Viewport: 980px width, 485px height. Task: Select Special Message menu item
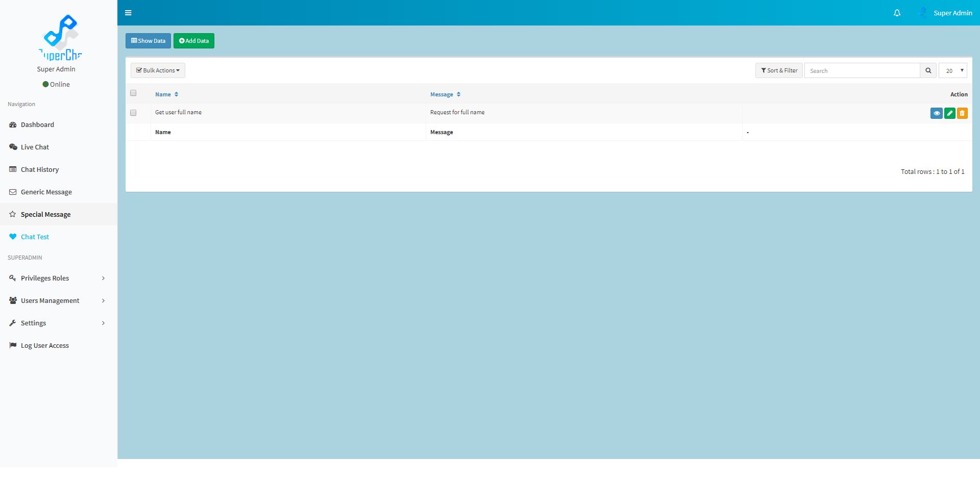point(59,214)
